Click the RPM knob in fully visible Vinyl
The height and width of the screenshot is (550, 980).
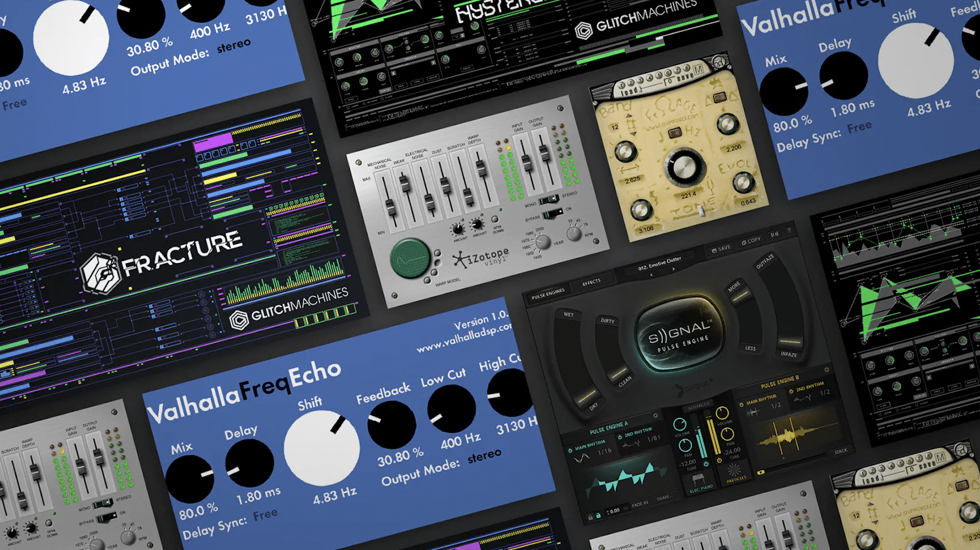click(x=574, y=233)
